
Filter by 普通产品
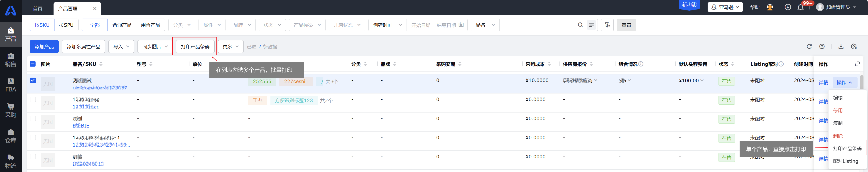pyautogui.click(x=122, y=25)
